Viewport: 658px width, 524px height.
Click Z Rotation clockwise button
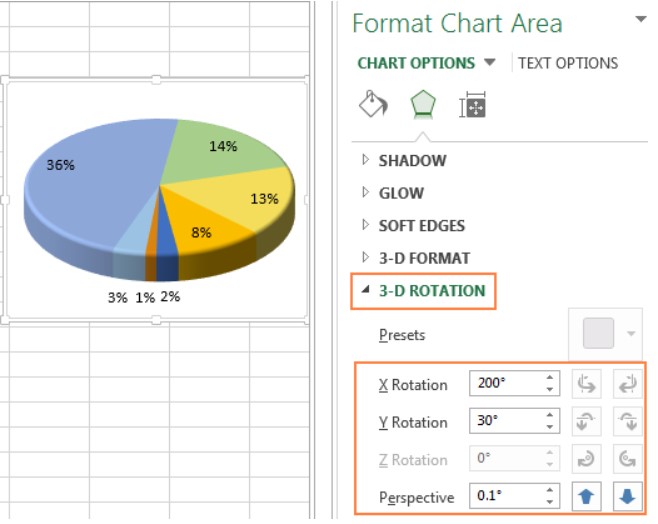click(586, 459)
